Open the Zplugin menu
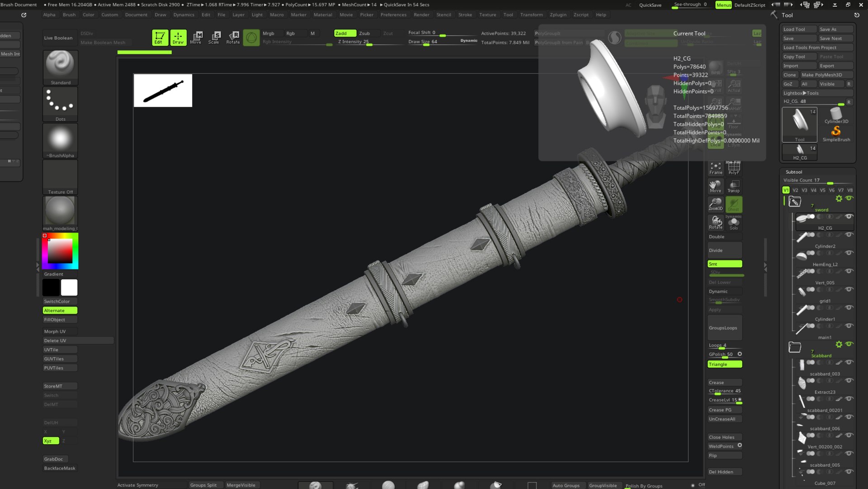The image size is (868, 489). pyautogui.click(x=558, y=14)
